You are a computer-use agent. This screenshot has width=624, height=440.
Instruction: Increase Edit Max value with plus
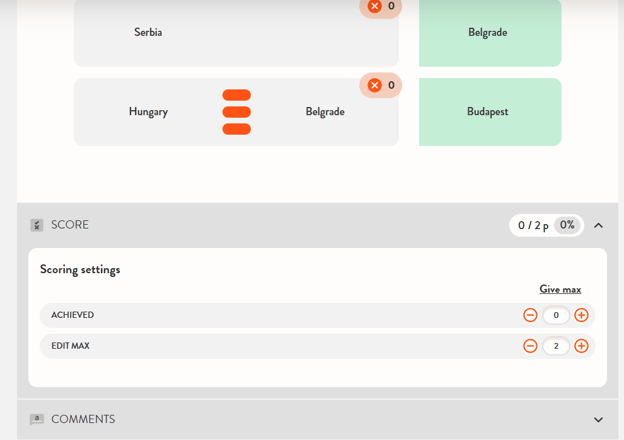581,346
